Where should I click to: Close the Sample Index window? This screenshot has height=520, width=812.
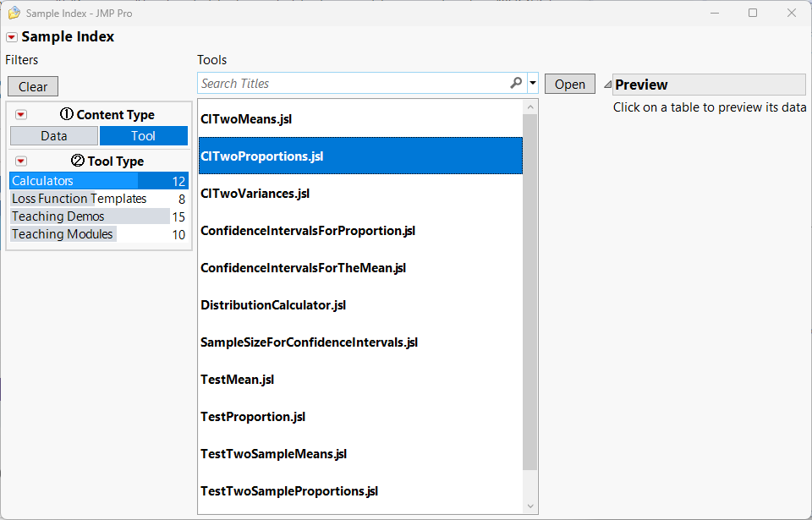(x=792, y=13)
